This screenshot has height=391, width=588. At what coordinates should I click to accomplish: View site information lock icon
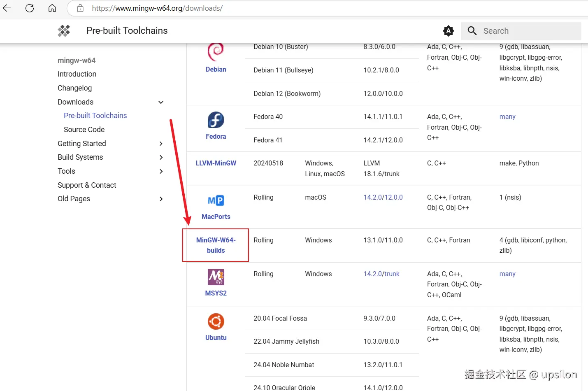click(80, 8)
